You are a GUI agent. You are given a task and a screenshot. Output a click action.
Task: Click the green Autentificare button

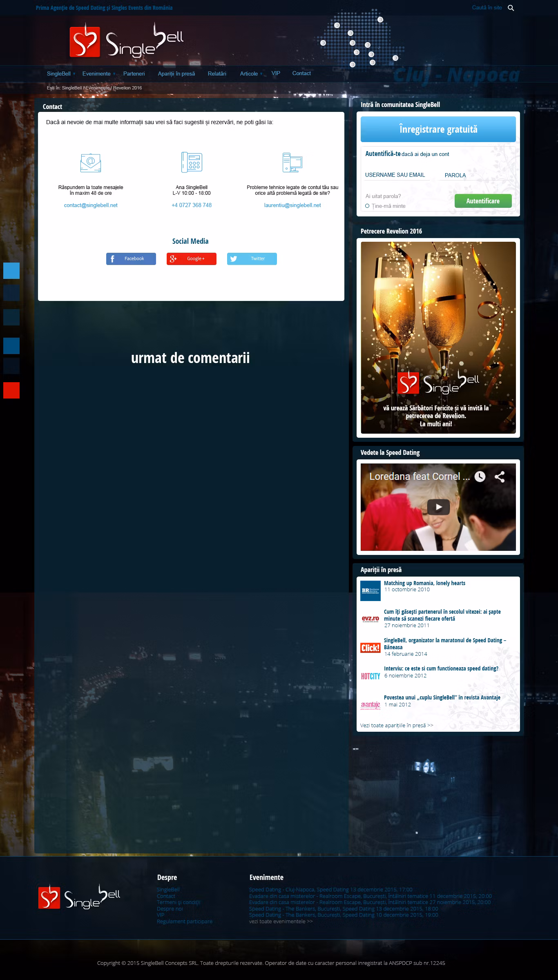click(483, 201)
